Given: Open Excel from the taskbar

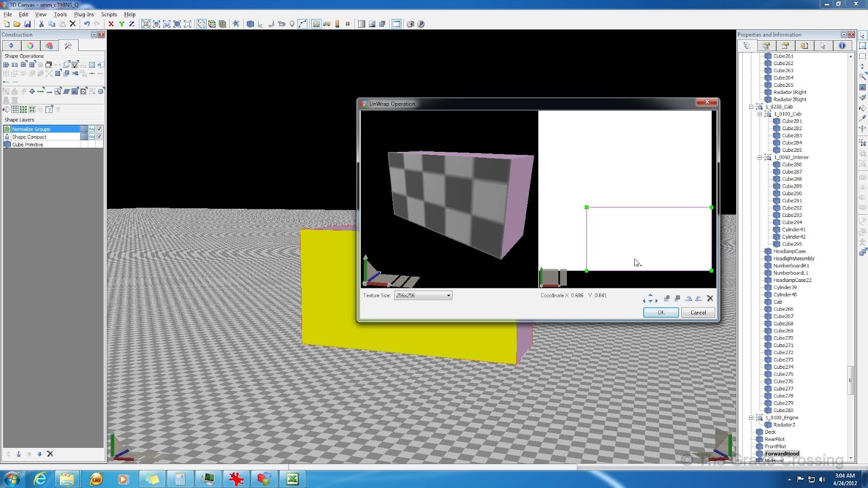Looking at the screenshot, I should coord(292,479).
